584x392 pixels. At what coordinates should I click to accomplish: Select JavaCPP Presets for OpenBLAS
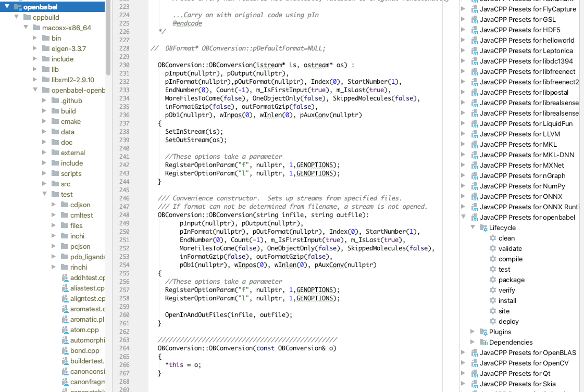pos(528,353)
